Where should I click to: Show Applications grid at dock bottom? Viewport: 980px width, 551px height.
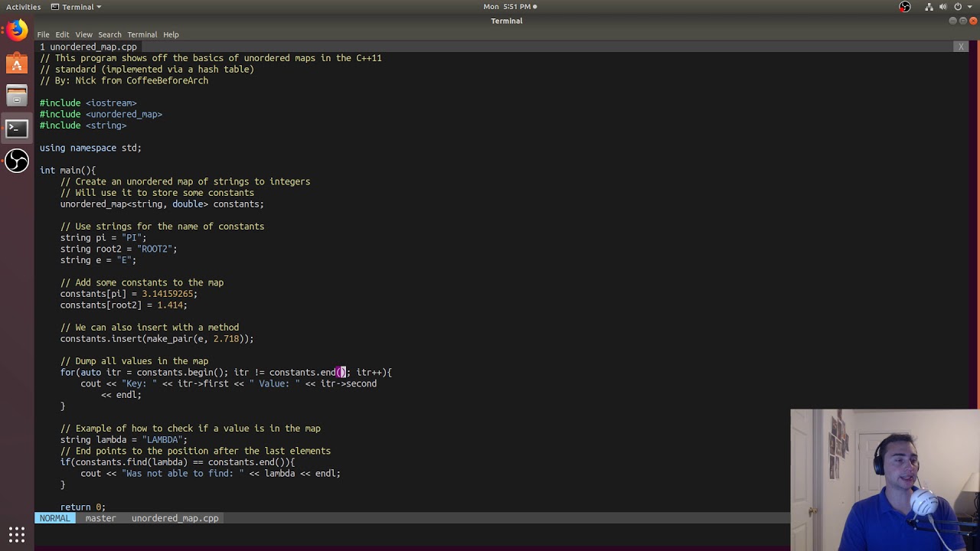[16, 534]
